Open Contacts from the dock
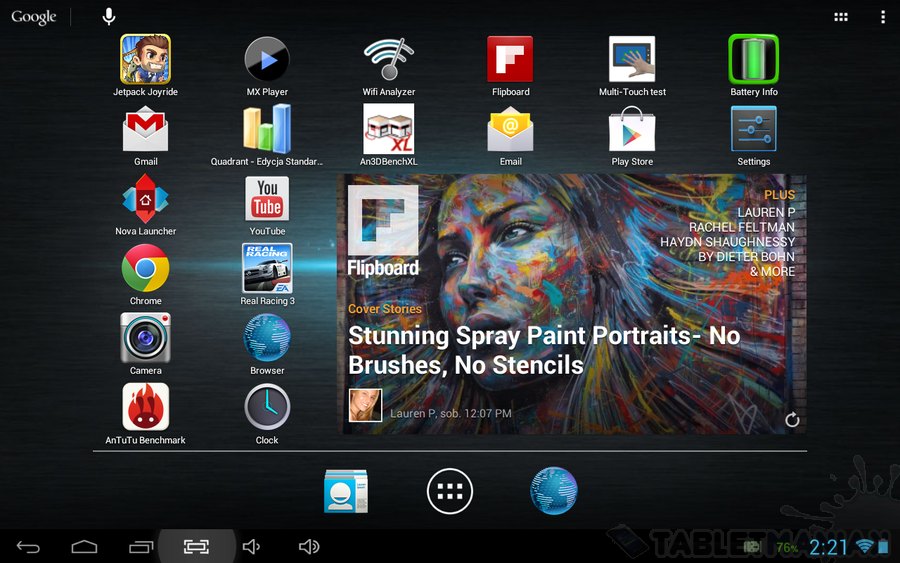900x563 pixels. (x=346, y=491)
